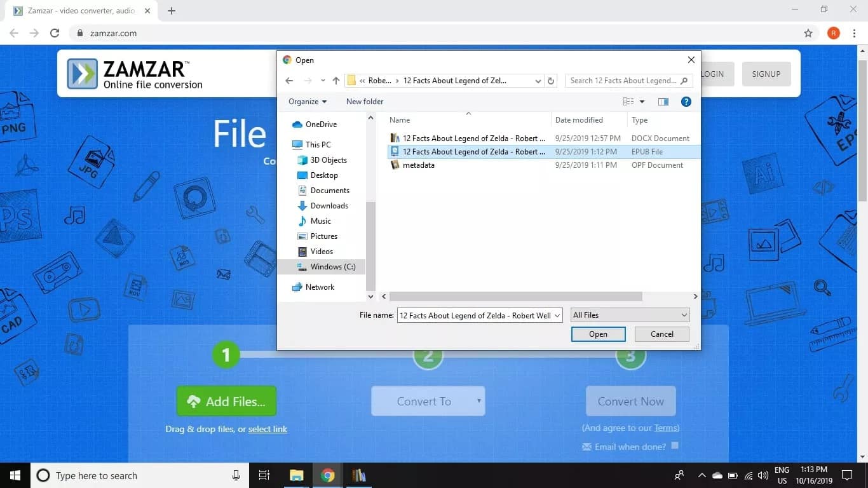Toggle the preview pane icon
Viewport: 868px width, 488px height.
point(663,102)
